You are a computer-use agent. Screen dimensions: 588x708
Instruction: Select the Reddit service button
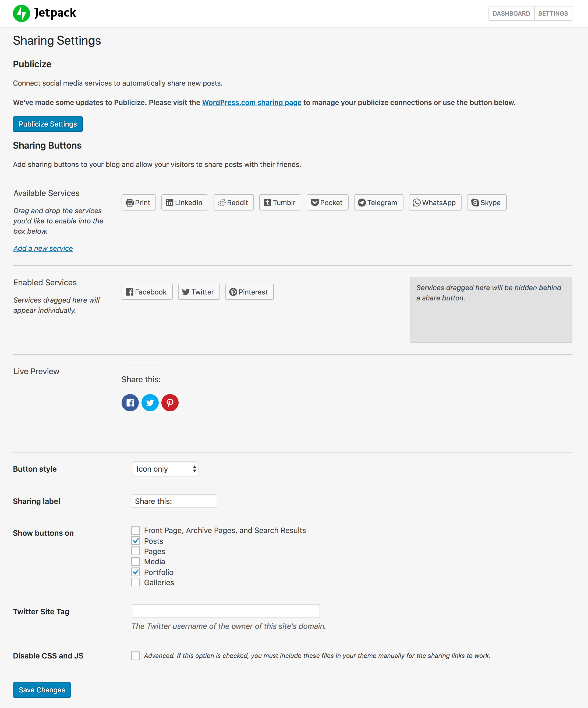(x=233, y=203)
